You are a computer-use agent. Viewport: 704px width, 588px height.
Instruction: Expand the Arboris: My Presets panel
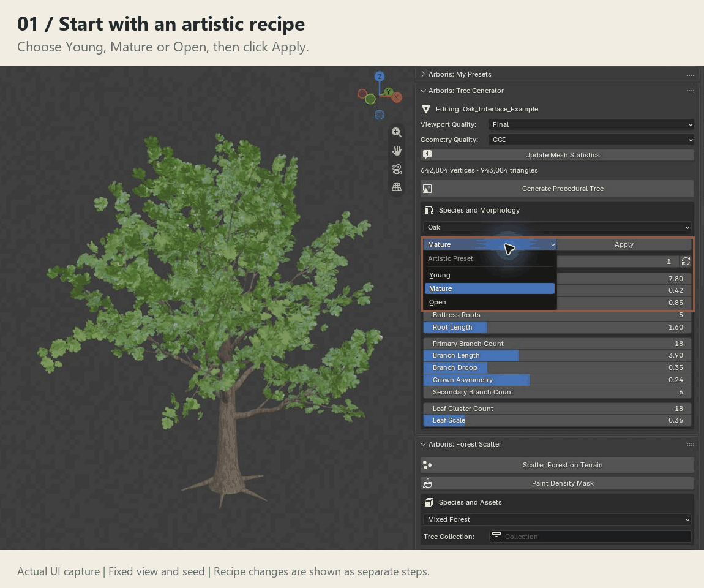tap(423, 74)
